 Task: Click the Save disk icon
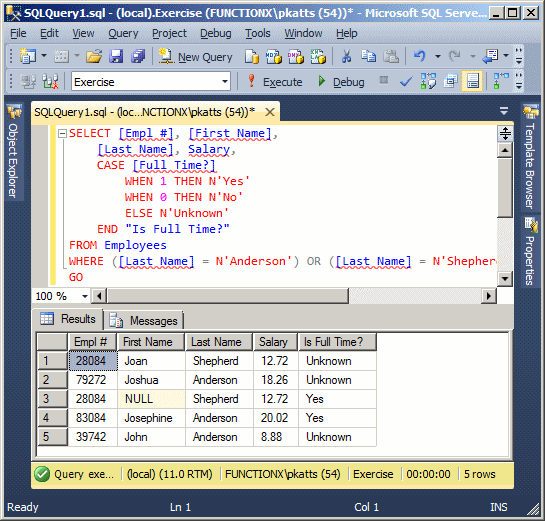[x=116, y=56]
